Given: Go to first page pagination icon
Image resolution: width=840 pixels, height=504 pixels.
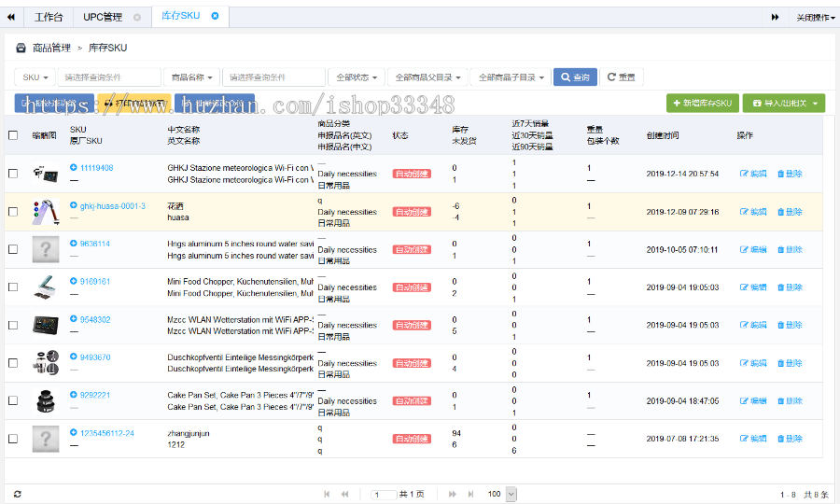Looking at the screenshot, I should tap(327, 494).
